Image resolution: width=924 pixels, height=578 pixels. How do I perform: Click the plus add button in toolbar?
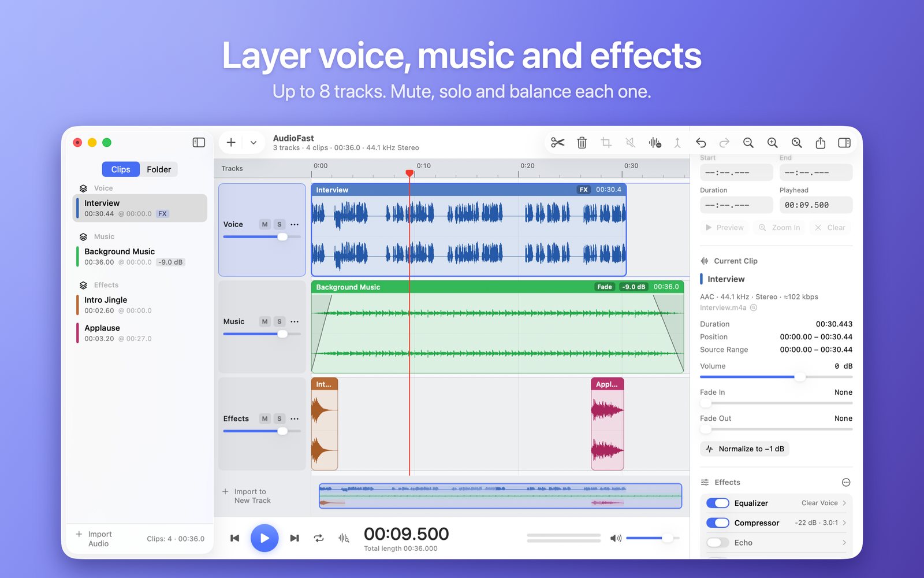click(x=231, y=142)
